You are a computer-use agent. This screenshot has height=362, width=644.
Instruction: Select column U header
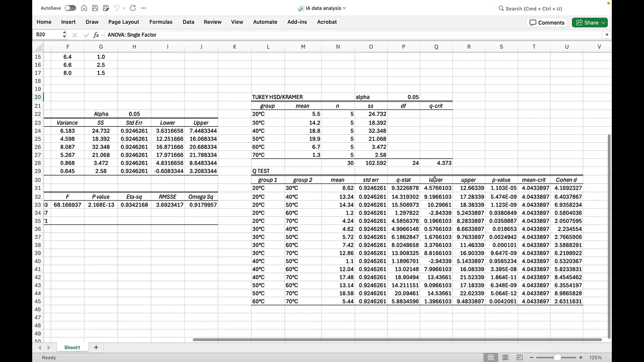567,47
